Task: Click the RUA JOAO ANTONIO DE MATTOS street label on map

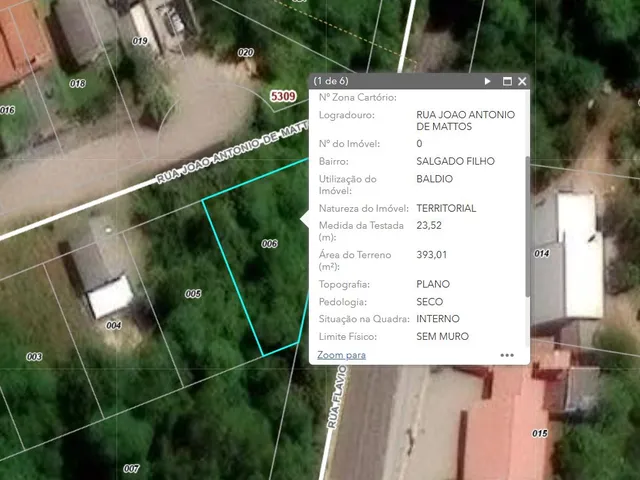Action: [x=232, y=152]
